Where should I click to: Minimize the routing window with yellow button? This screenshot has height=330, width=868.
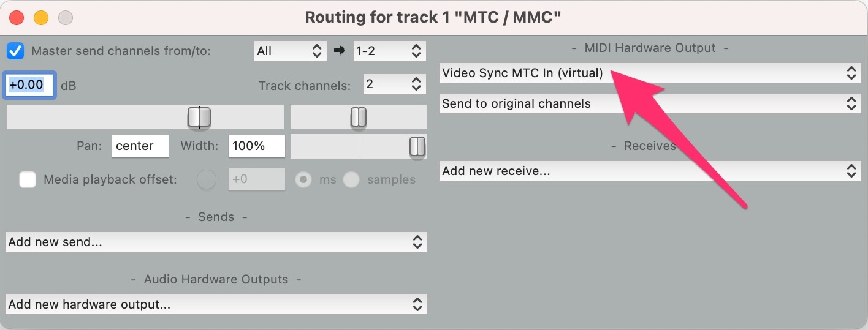pos(41,18)
